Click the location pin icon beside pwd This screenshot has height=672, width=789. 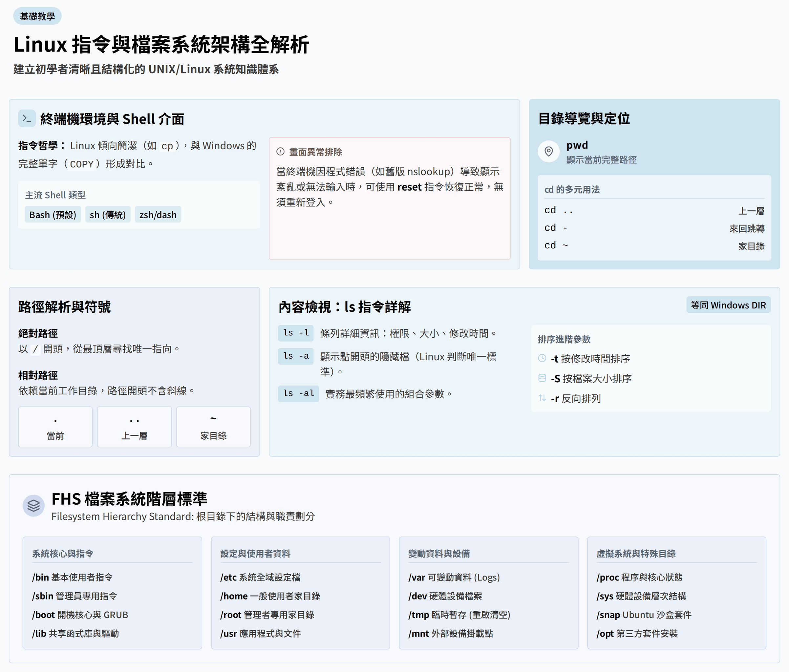tap(548, 152)
